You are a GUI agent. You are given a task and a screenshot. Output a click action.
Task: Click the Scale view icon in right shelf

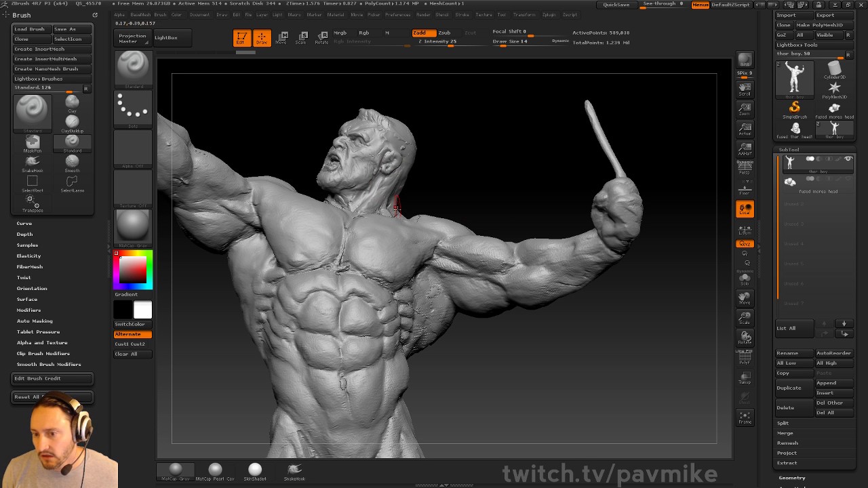745,318
